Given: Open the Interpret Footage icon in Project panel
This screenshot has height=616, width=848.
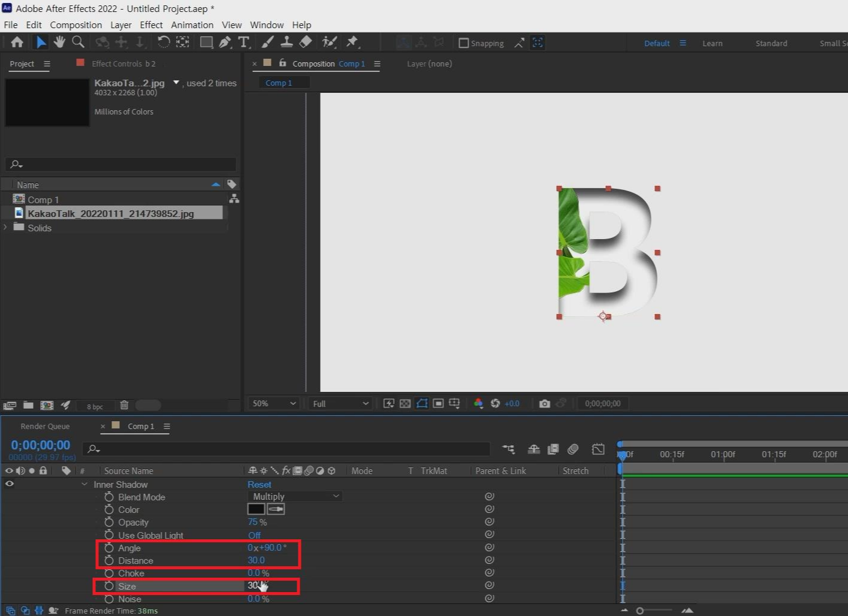Looking at the screenshot, I should (x=10, y=406).
